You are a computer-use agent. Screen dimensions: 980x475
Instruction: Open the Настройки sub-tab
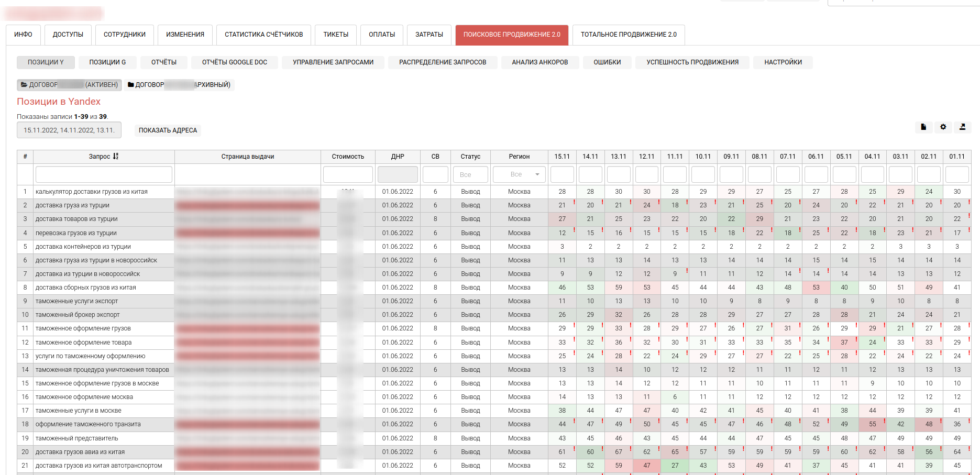pos(783,62)
